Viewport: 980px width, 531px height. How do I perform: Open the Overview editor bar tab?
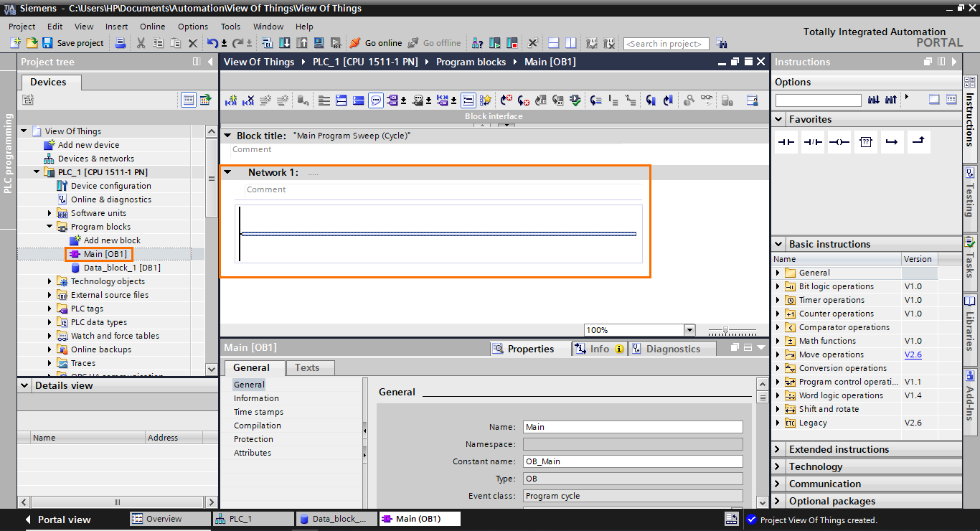click(170, 519)
